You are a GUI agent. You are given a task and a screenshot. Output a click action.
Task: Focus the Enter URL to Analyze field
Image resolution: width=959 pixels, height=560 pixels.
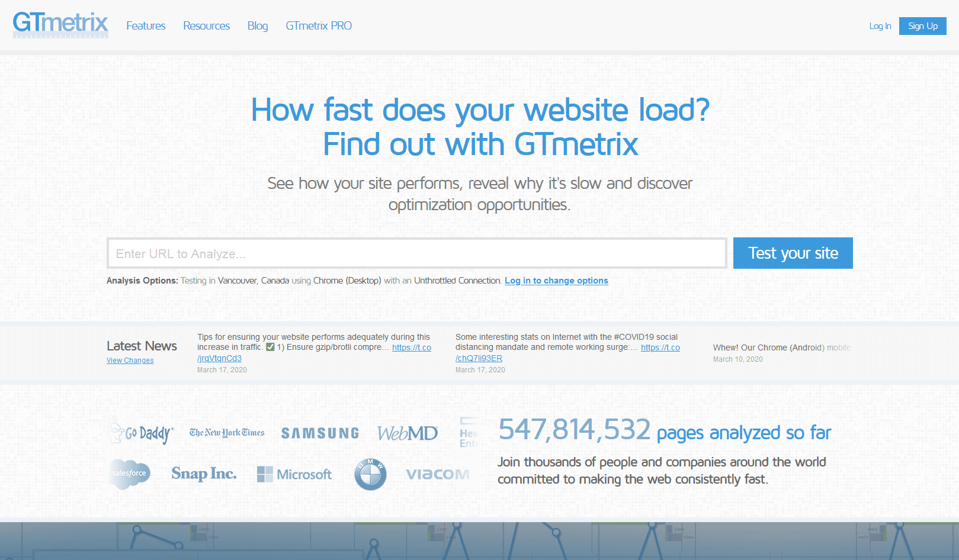[x=416, y=253]
